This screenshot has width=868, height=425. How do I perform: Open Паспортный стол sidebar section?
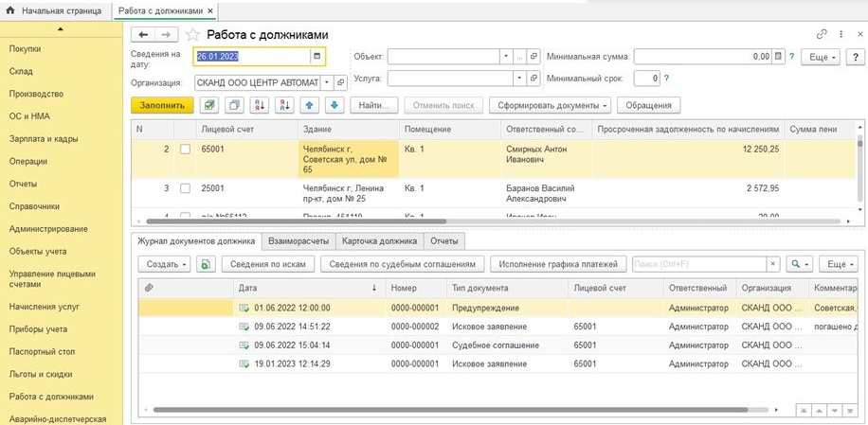pyautogui.click(x=42, y=351)
